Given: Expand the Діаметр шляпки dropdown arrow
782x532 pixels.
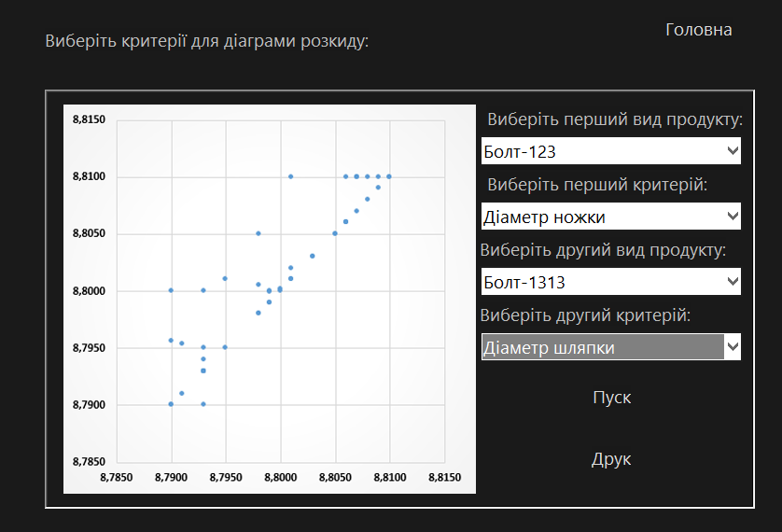Looking at the screenshot, I should pyautogui.click(x=733, y=347).
